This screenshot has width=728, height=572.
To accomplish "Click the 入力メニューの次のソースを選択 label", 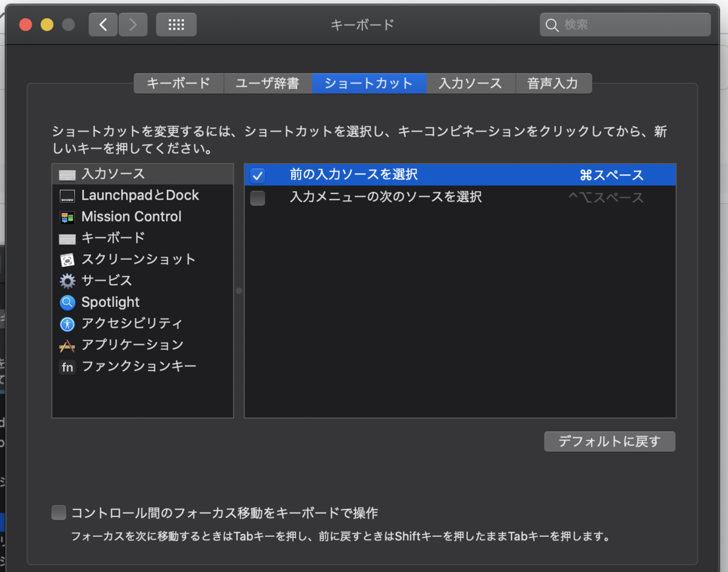I will pyautogui.click(x=386, y=197).
